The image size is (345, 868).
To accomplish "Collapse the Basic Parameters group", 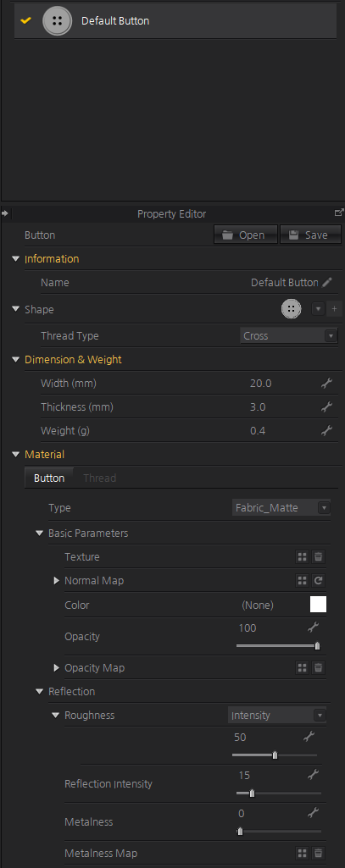I will [39, 534].
